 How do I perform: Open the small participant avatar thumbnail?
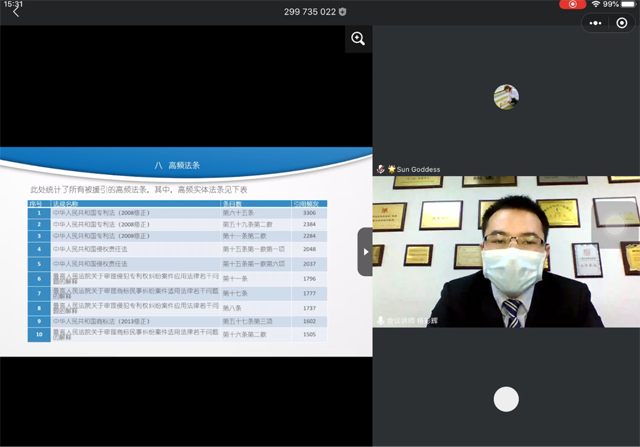point(506,97)
